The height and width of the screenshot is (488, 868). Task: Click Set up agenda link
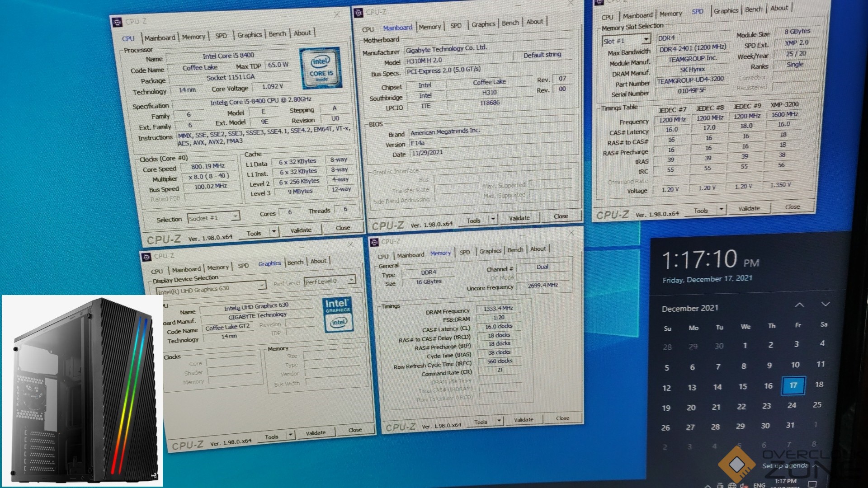(x=785, y=465)
